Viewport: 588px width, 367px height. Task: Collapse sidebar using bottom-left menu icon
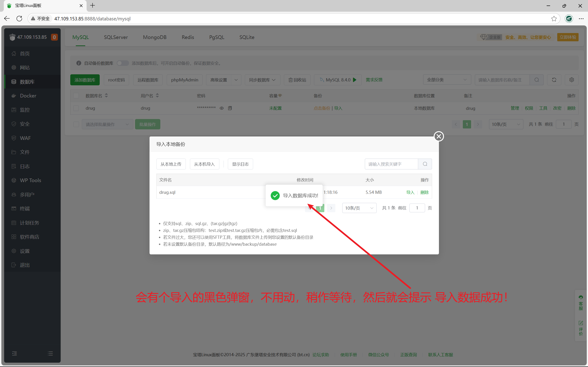click(14, 353)
